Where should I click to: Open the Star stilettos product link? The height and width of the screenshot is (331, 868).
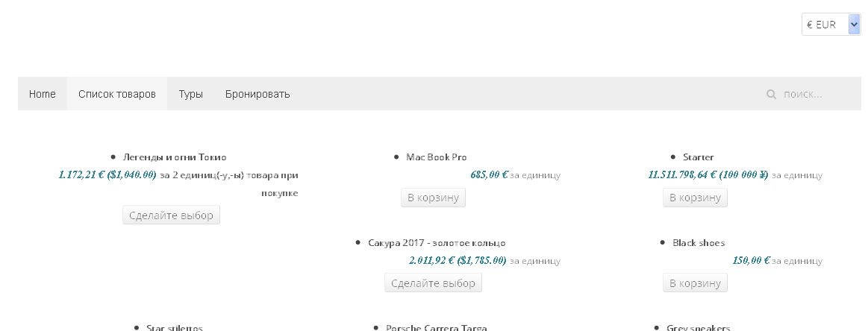tap(174, 327)
